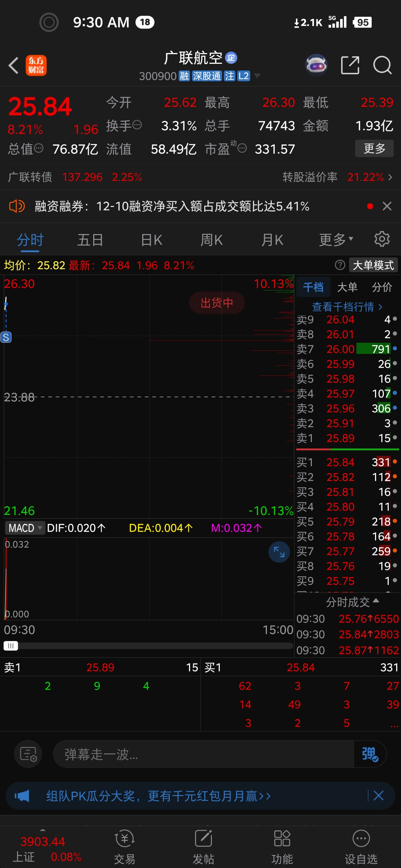Switch to 日K chart tab
The width and height of the screenshot is (401, 868).
pos(151,240)
